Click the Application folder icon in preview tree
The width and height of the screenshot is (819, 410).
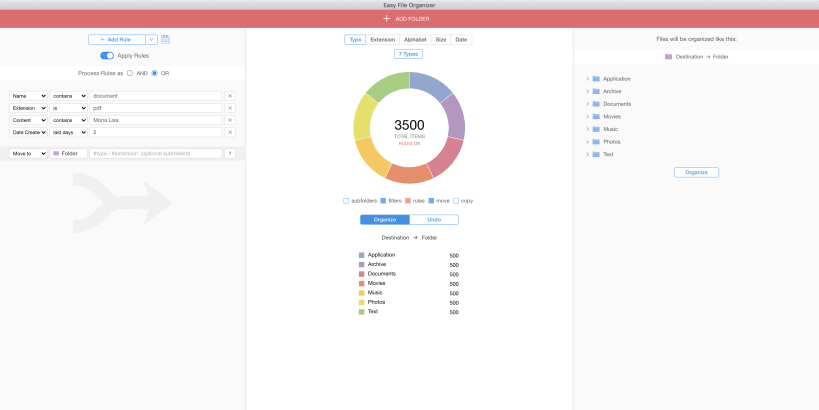596,79
